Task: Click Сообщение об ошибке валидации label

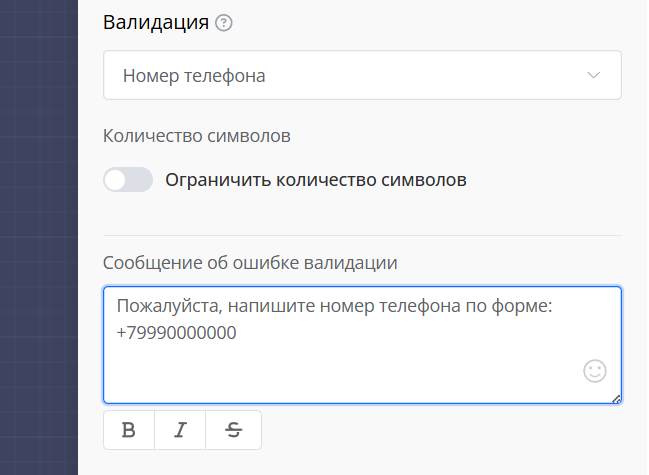Action: [250, 263]
